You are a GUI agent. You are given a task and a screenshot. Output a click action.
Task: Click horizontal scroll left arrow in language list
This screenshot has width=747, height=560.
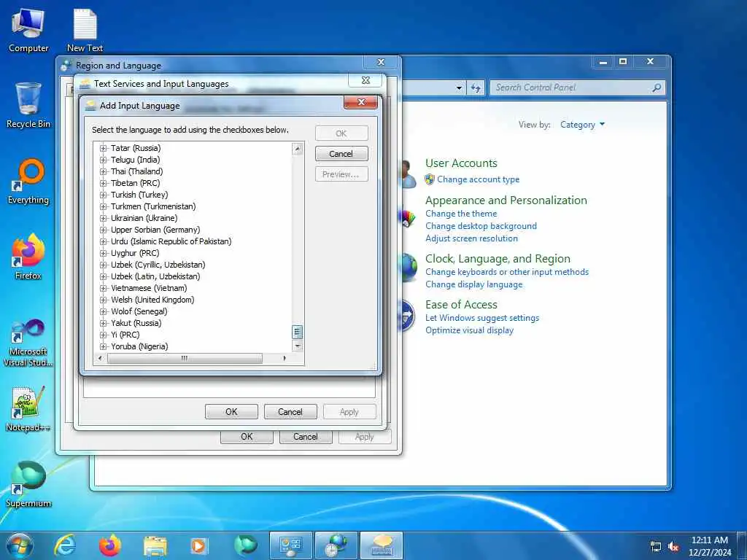100,358
